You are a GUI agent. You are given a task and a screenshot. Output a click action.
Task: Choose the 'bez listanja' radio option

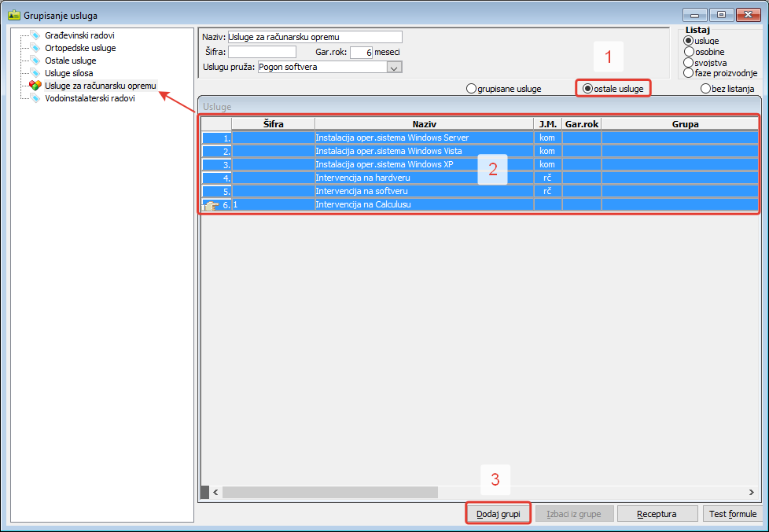pos(705,89)
